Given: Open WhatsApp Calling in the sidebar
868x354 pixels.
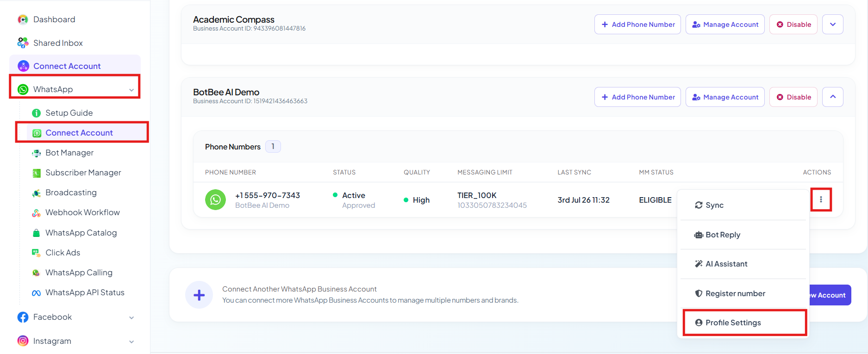Looking at the screenshot, I should coord(79,273).
